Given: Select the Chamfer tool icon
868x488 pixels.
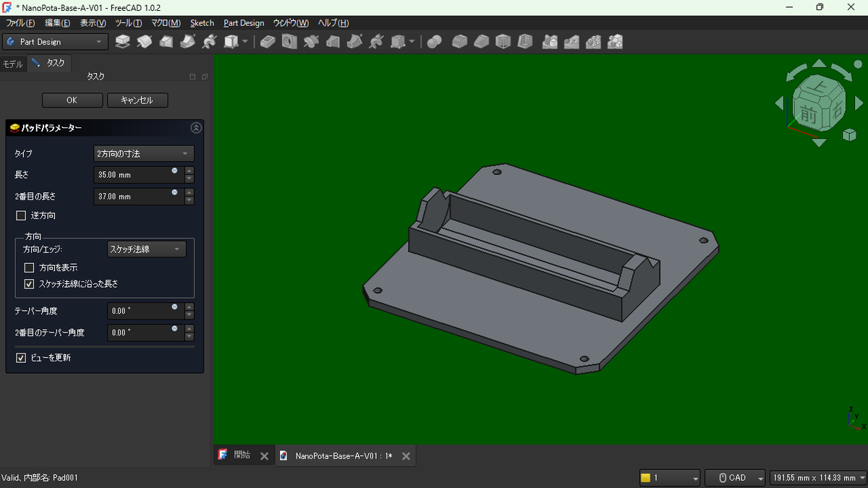Looking at the screenshot, I should click(481, 42).
